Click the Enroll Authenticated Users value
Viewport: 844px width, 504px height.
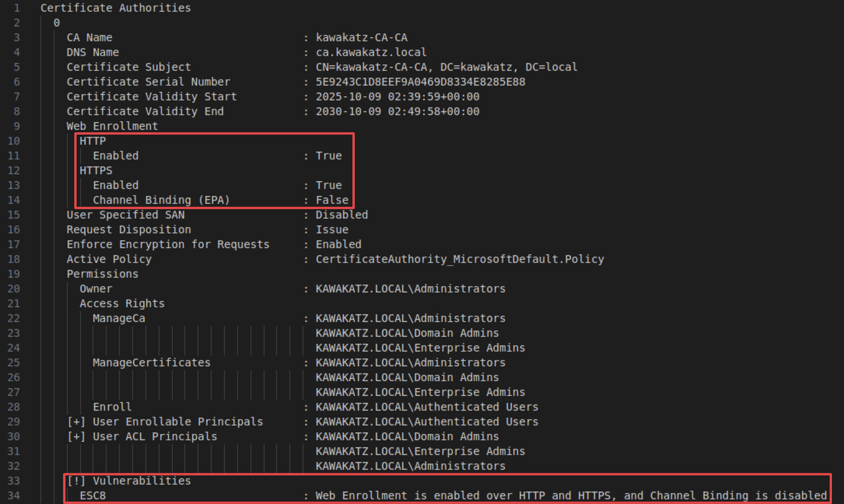click(x=427, y=407)
